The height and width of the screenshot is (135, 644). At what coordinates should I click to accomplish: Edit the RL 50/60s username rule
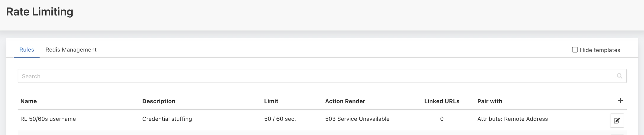pyautogui.click(x=617, y=120)
